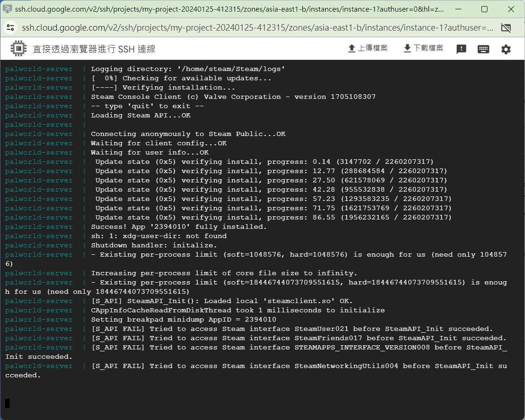Click the "Logging directory" line
Viewport: 525px width, 420px height.
click(x=188, y=69)
